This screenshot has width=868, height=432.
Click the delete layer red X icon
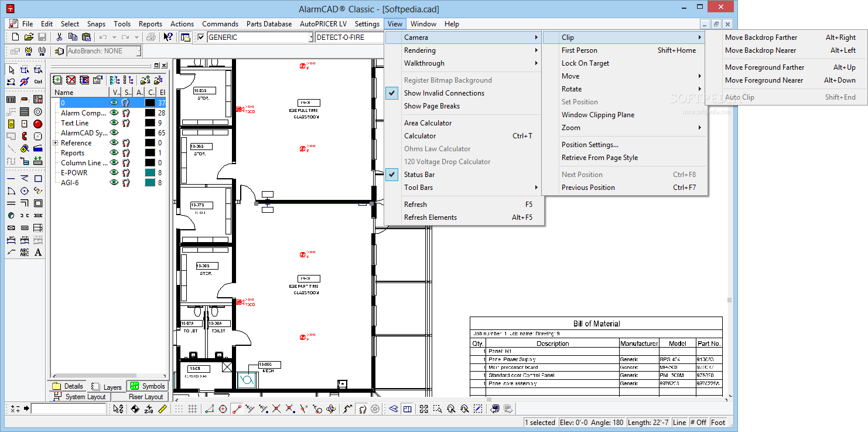click(x=71, y=80)
